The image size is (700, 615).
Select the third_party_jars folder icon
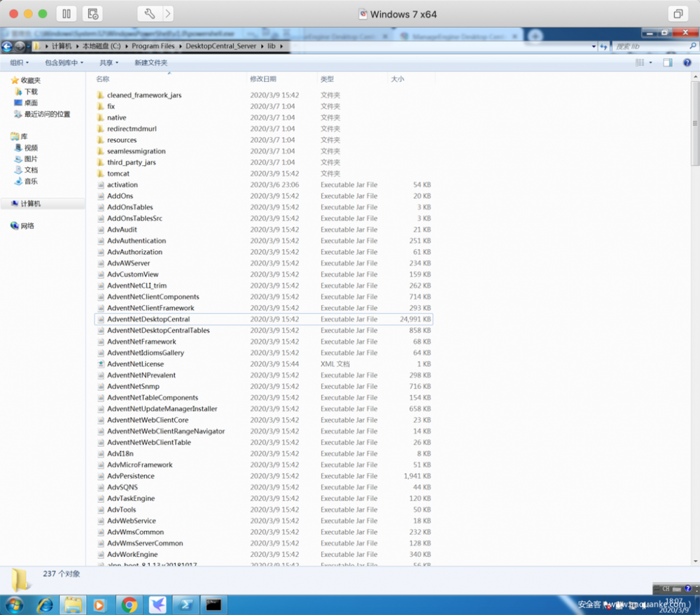100,162
